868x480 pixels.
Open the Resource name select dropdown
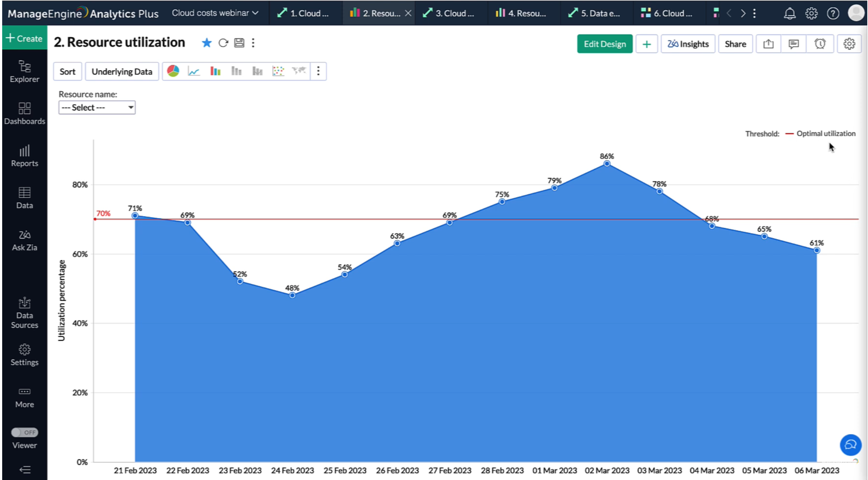click(97, 108)
